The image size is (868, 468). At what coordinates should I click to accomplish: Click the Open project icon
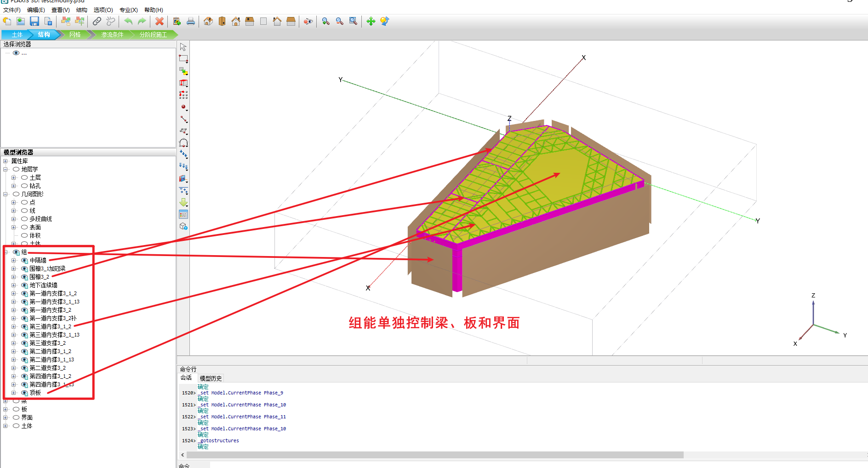pos(21,21)
